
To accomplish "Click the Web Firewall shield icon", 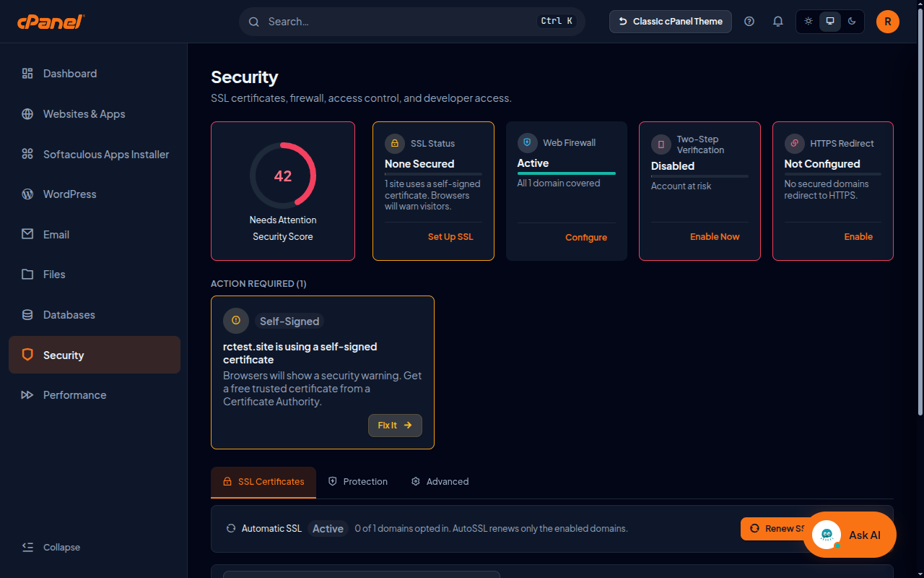I will click(x=527, y=142).
